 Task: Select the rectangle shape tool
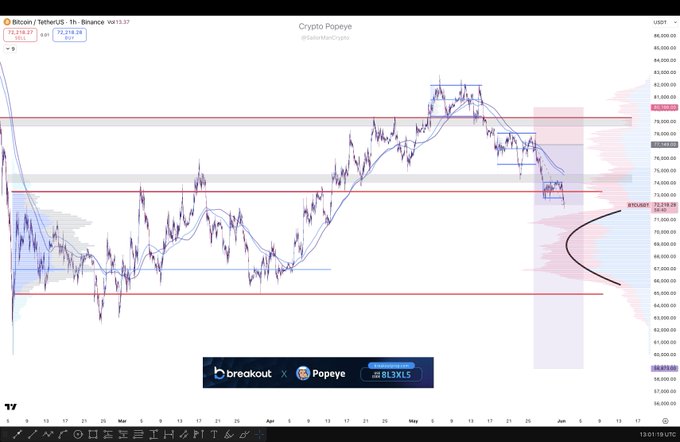coord(93,434)
